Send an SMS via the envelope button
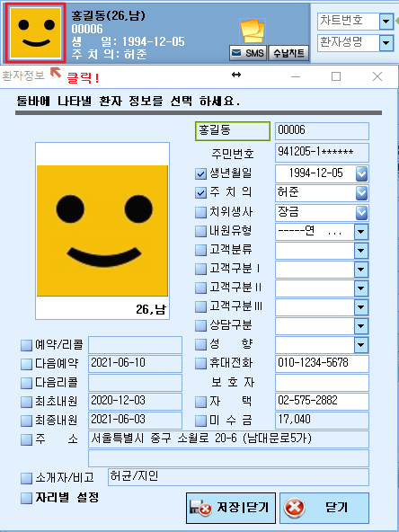This screenshot has height=532, width=399. (248, 53)
